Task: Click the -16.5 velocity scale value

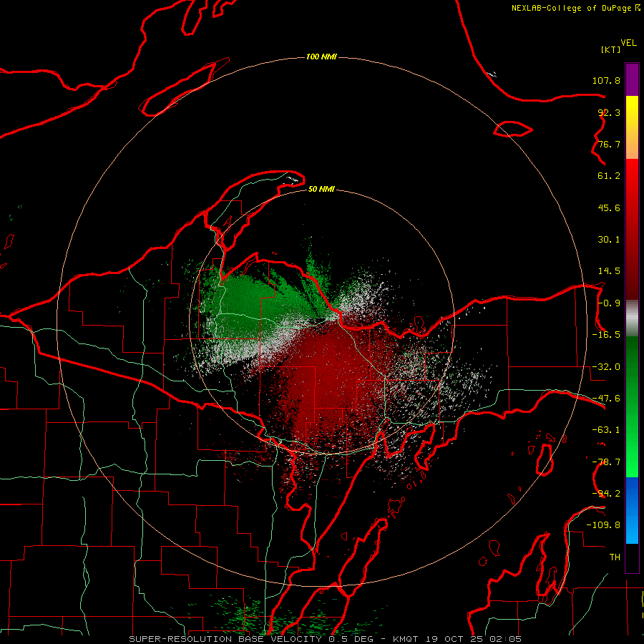Action: (606, 335)
